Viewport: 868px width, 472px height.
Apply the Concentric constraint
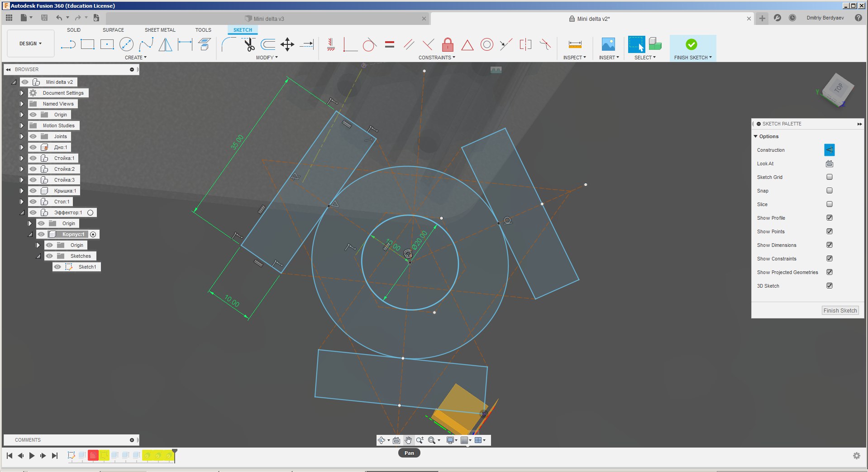click(x=487, y=44)
